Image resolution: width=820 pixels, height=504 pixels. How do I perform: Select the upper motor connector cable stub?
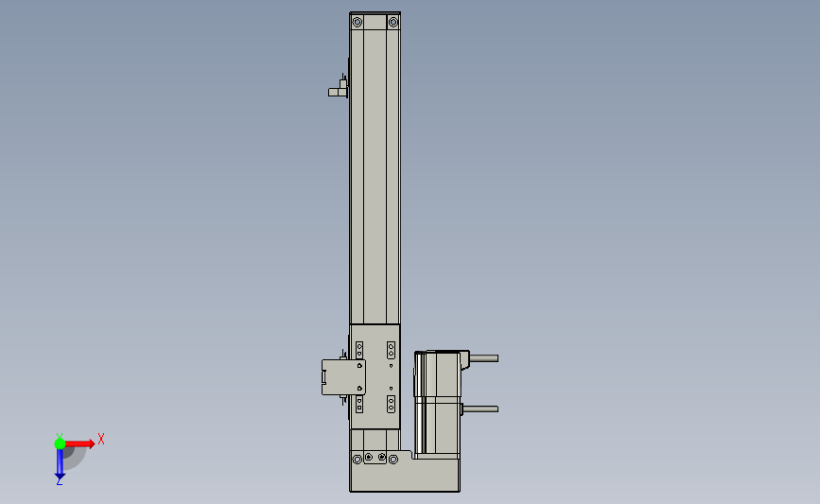pos(483,358)
